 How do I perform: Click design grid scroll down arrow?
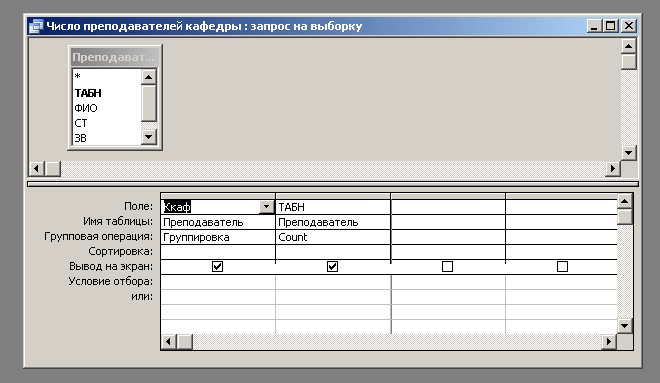(x=624, y=325)
